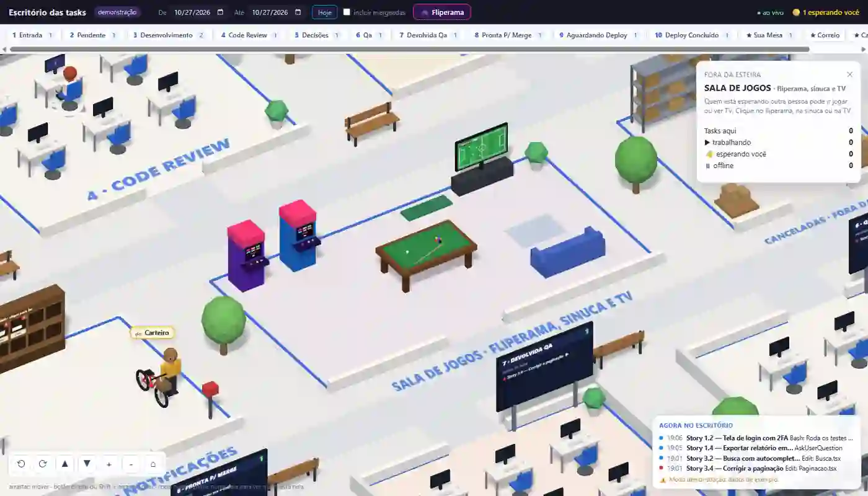Click the Hoje button
The height and width of the screenshot is (496, 868).
point(325,12)
